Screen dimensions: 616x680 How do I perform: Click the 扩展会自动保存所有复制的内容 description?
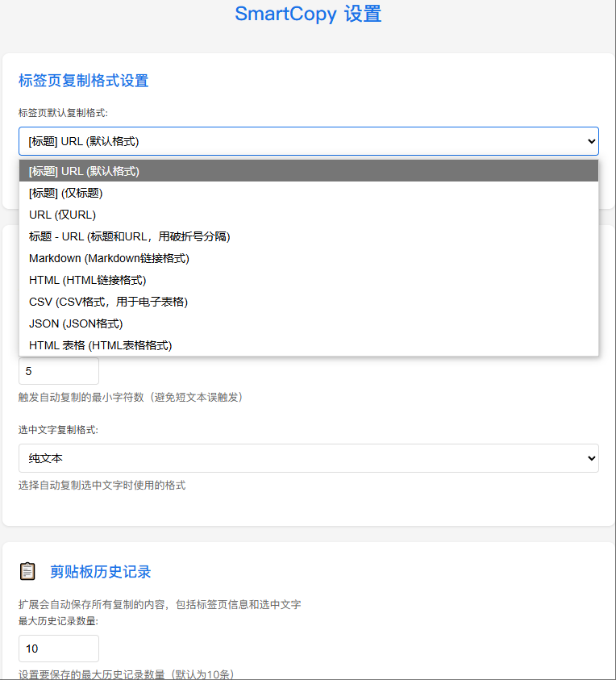[160, 604]
